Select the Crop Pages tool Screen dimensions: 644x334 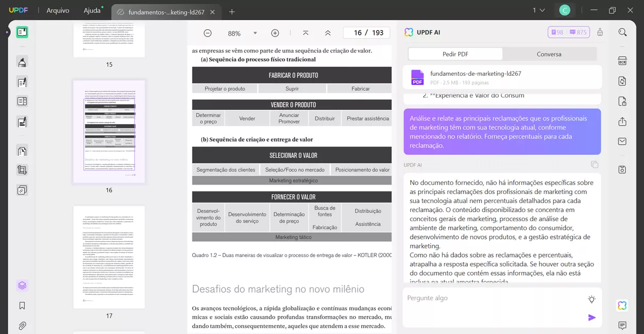pos(22,170)
